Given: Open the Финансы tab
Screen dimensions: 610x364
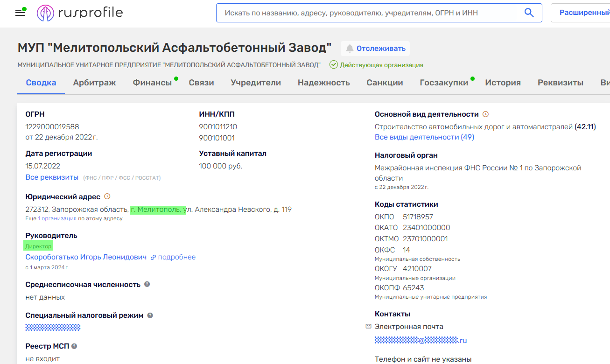Looking at the screenshot, I should click(152, 83).
